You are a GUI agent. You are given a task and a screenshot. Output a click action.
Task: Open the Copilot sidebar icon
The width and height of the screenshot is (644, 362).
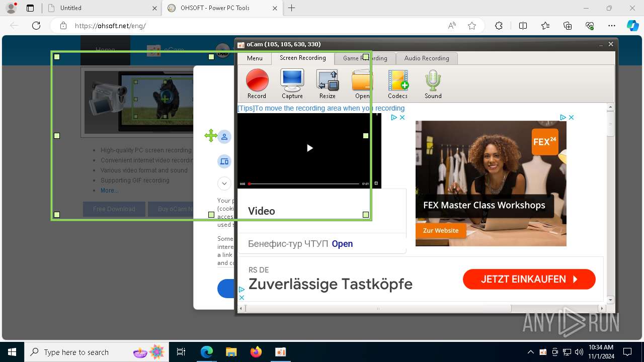[x=632, y=26]
